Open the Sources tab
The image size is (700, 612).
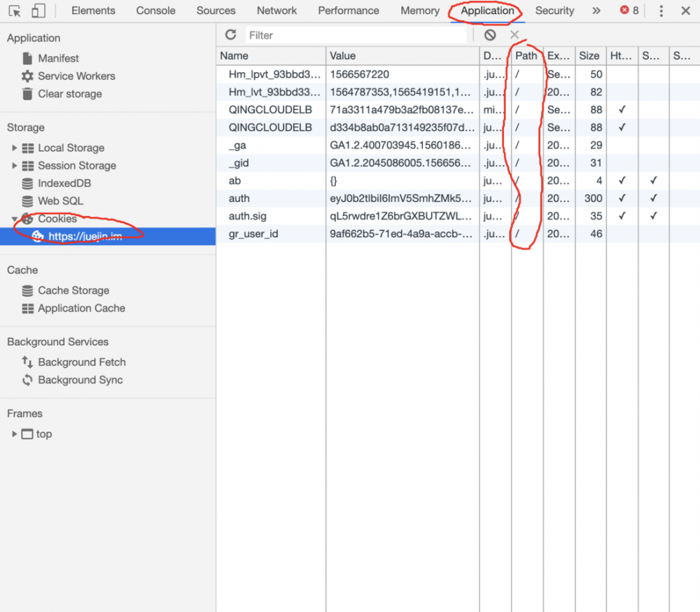coord(216,10)
